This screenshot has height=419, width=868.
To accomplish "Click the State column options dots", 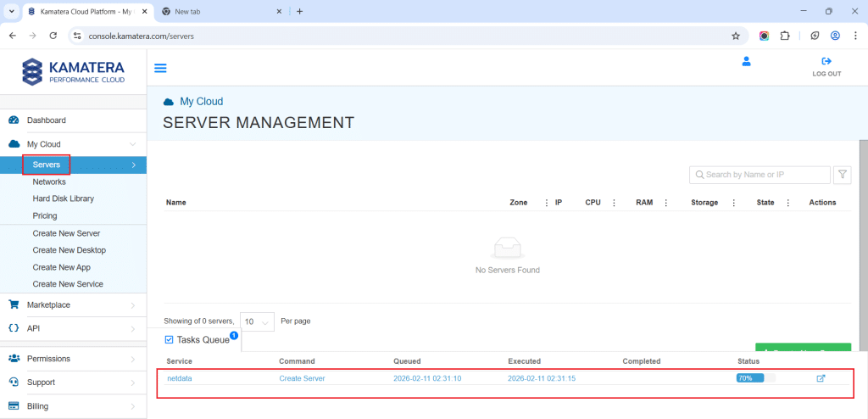I will click(x=788, y=203).
